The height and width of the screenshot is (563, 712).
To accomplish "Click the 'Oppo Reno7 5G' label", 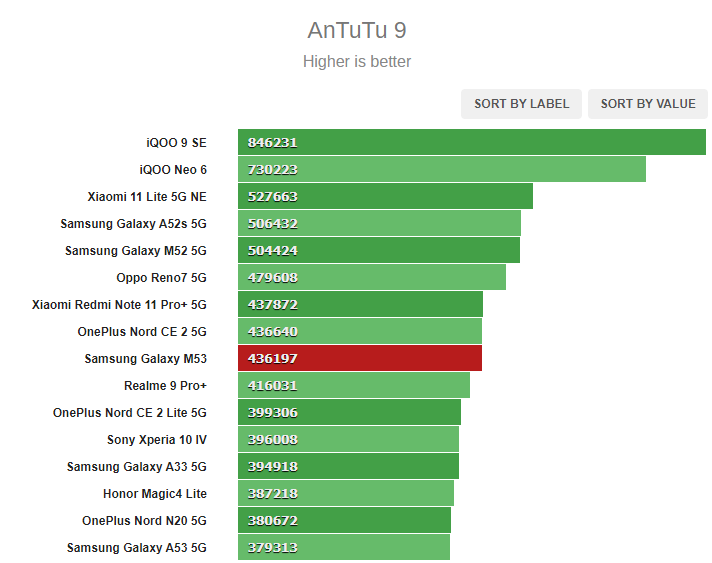I will click(162, 278).
